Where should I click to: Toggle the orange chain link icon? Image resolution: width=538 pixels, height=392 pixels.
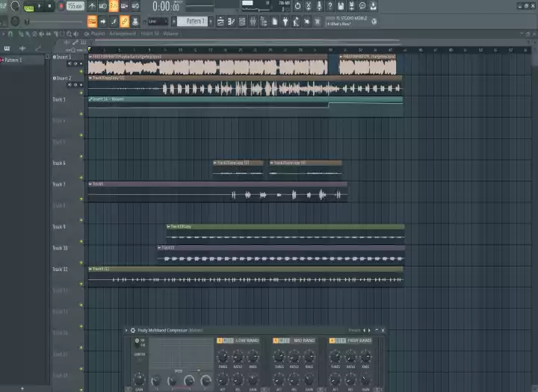[x=125, y=21]
